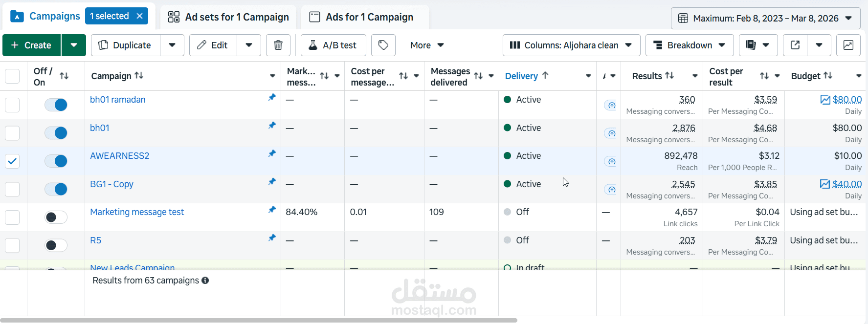Open the AWEARNESS2 campaign link
The height and width of the screenshot is (324, 868).
120,156
